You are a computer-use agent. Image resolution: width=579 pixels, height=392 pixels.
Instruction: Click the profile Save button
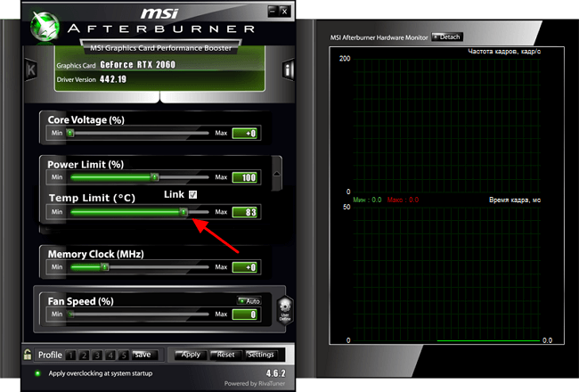point(144,355)
